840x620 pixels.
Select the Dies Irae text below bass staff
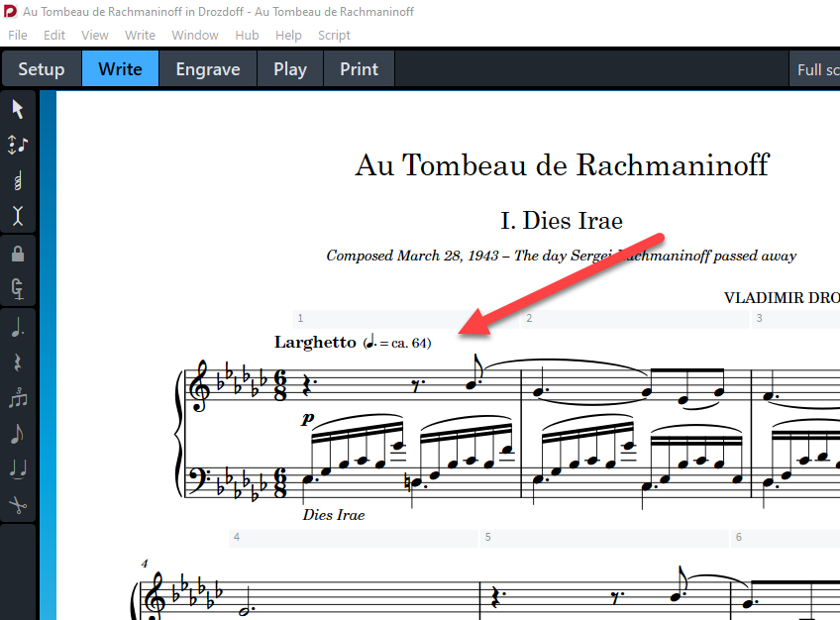tap(333, 515)
